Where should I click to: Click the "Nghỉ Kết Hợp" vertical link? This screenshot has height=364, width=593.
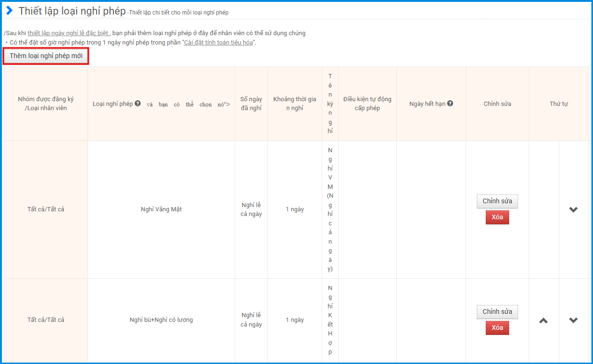pos(330,320)
